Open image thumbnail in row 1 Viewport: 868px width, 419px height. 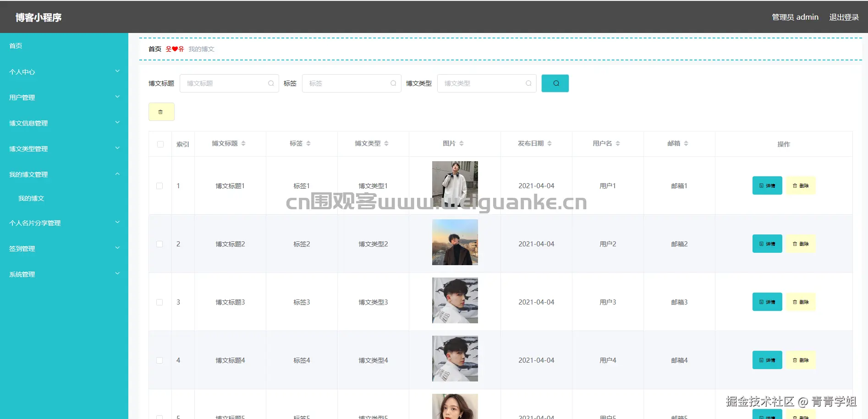tap(455, 184)
